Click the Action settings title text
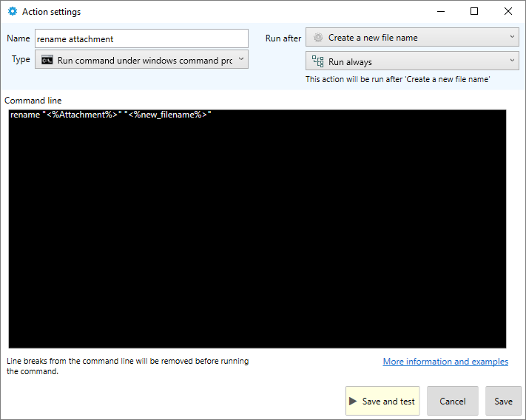The height and width of the screenshot is (420, 526). pyautogui.click(x=51, y=12)
